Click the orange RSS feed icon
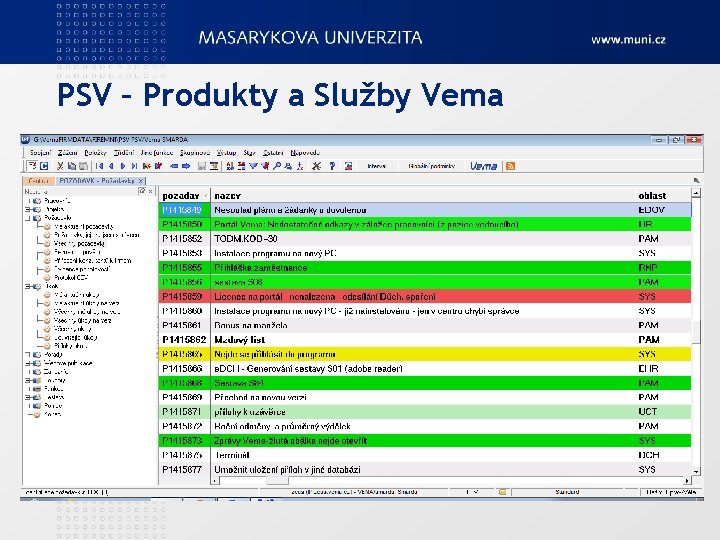 pyautogui.click(x=510, y=166)
